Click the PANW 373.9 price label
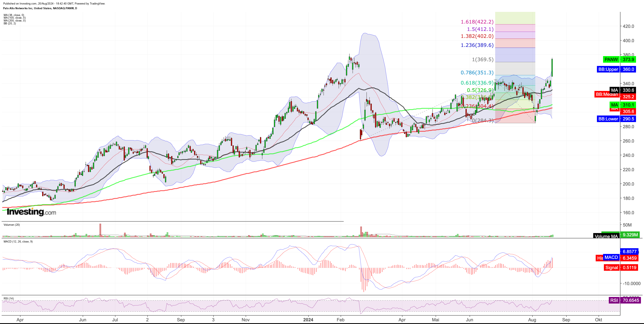 tap(619, 60)
